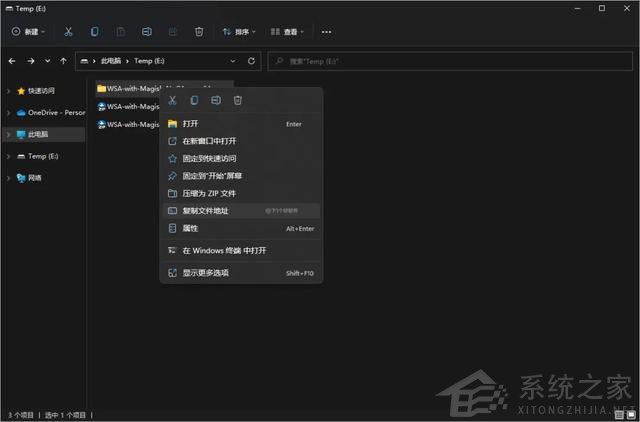
Task: Maximize the Temp (E:) window
Action: tap(602, 8)
